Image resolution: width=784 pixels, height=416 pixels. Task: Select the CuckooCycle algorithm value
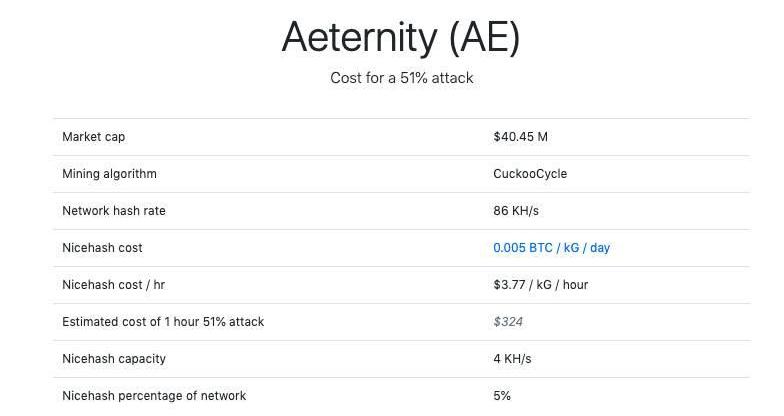click(529, 174)
